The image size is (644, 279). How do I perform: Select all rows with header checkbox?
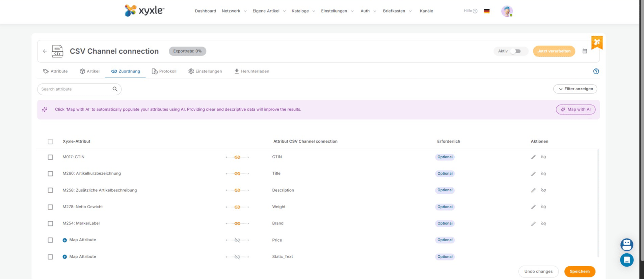click(x=50, y=142)
